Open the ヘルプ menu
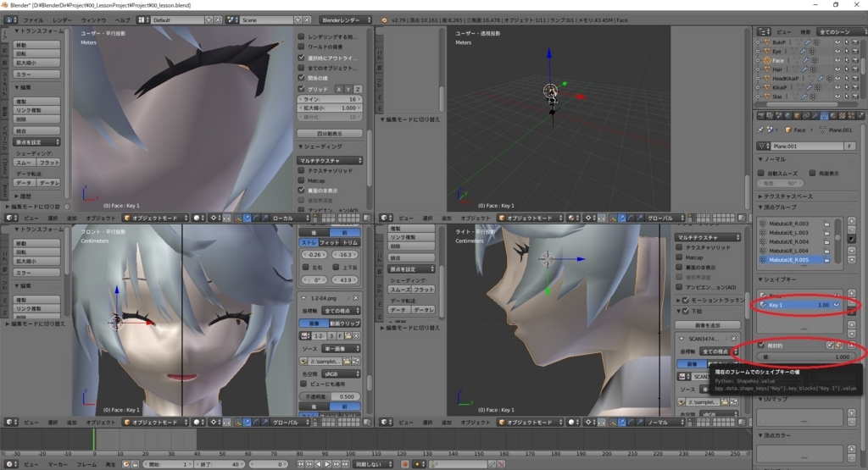The width and height of the screenshot is (868, 470). tap(122, 20)
